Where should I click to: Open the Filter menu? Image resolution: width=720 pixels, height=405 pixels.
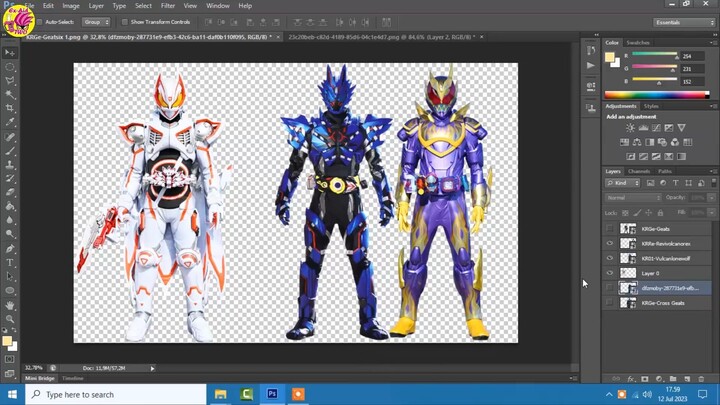tap(168, 6)
